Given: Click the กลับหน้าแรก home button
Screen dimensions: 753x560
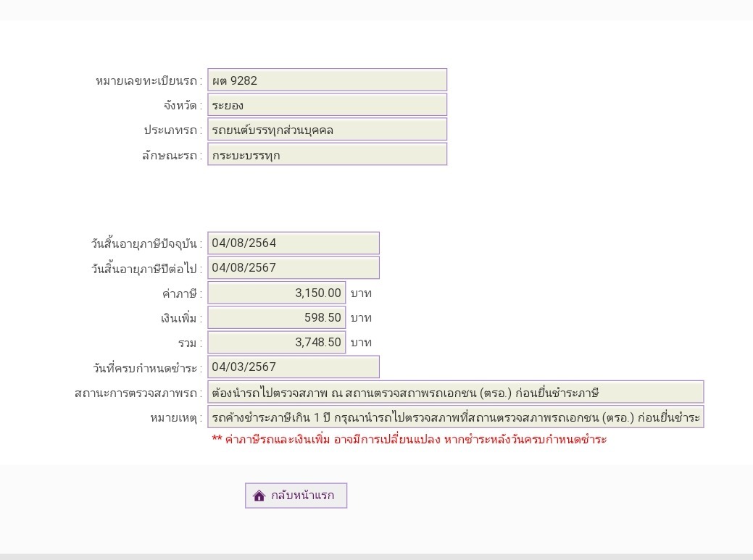Looking at the screenshot, I should 296,496.
